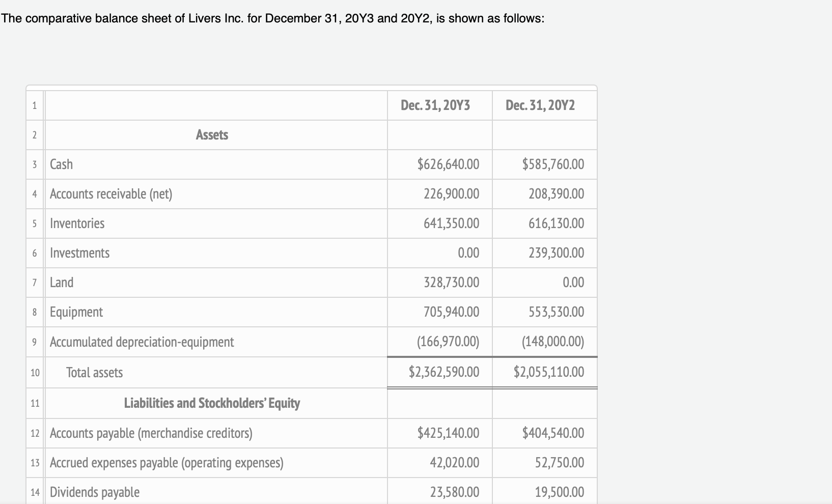The width and height of the screenshot is (832, 504).
Task: Click Cash 20Y3 value $626,640.00
Action: click(x=448, y=164)
